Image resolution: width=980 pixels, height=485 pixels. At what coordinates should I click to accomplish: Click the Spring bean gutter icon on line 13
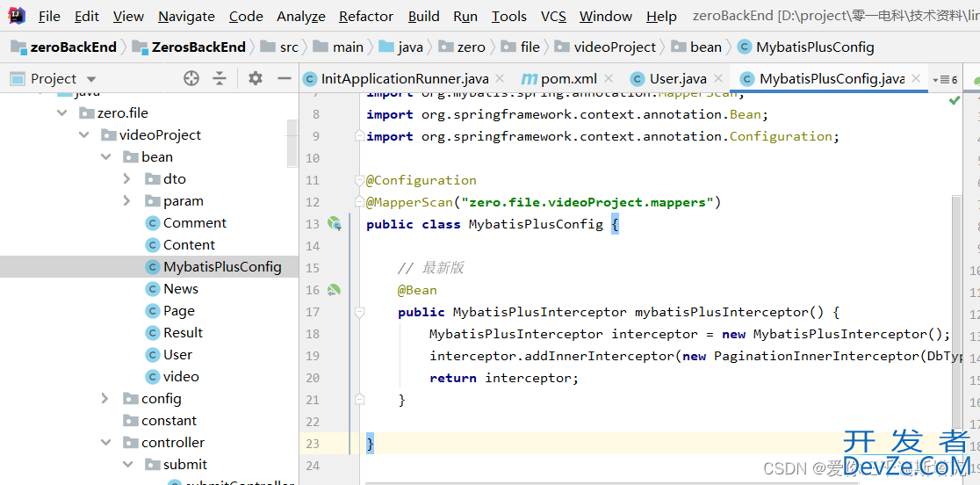(335, 224)
